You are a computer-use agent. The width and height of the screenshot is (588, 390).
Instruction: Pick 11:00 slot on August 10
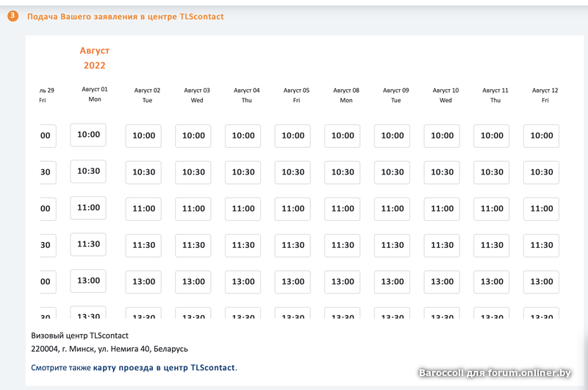[x=442, y=208]
